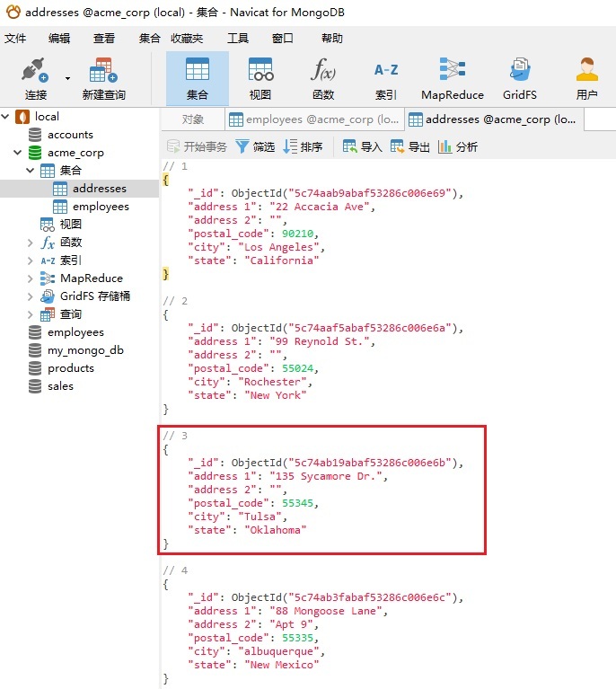This screenshot has height=689, width=616.
Task: Open the 集合 menu in menu bar
Action: point(149,39)
